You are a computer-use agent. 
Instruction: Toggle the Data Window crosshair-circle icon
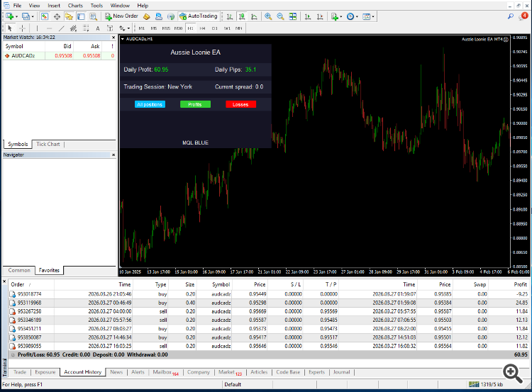point(57,16)
